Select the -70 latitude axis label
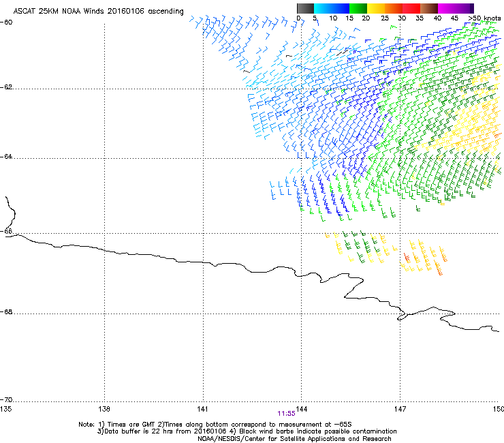 (x=6, y=400)
